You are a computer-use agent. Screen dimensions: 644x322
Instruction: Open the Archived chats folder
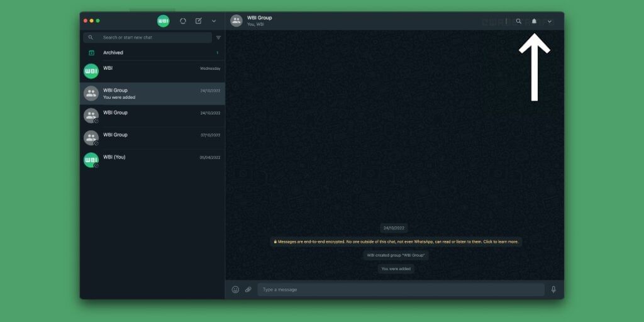(152, 53)
